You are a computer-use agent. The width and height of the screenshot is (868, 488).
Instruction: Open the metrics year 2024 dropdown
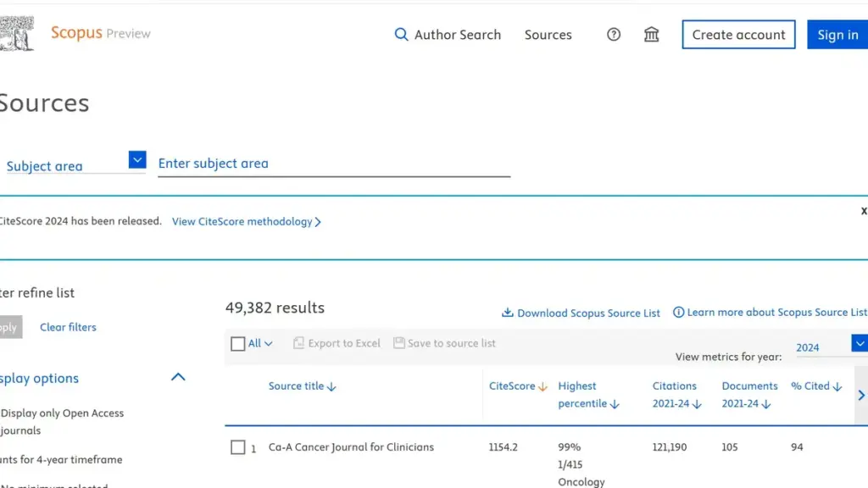859,344
